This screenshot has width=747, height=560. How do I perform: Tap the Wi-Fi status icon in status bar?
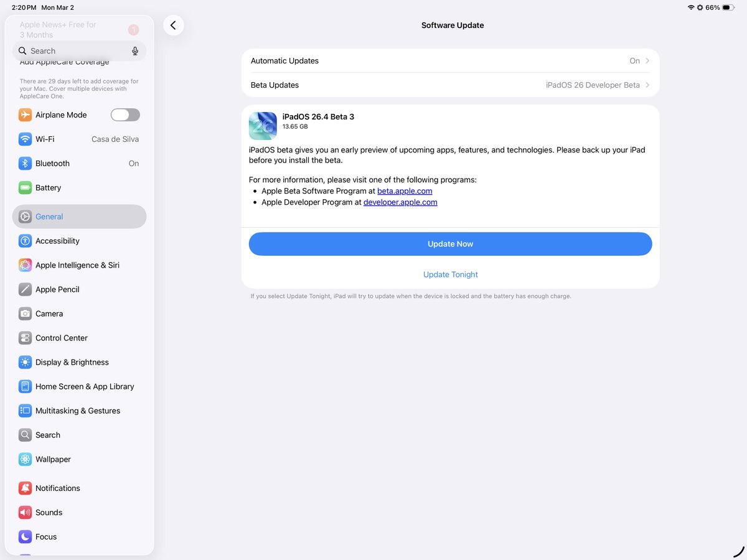point(691,7)
